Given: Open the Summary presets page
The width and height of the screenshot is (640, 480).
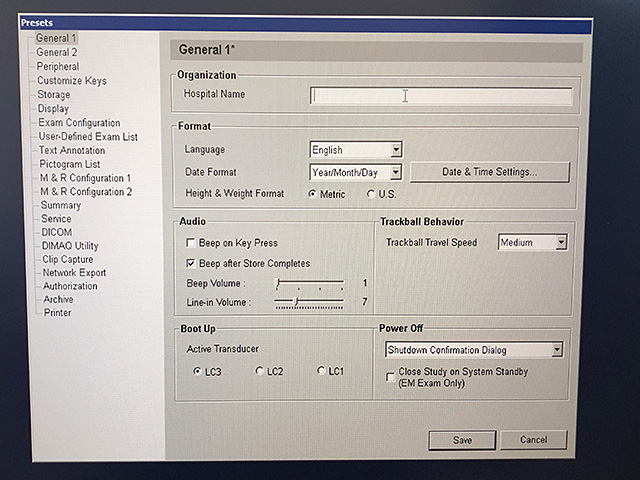Looking at the screenshot, I should click(60, 205).
